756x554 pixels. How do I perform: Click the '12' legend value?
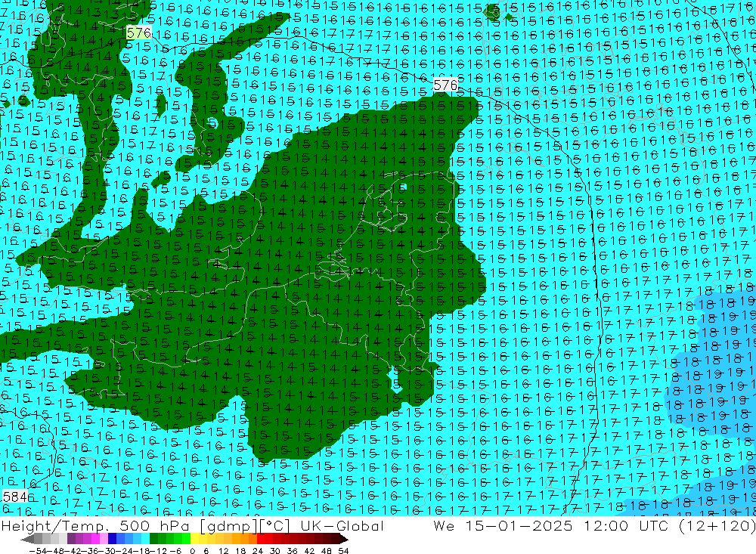click(x=224, y=551)
